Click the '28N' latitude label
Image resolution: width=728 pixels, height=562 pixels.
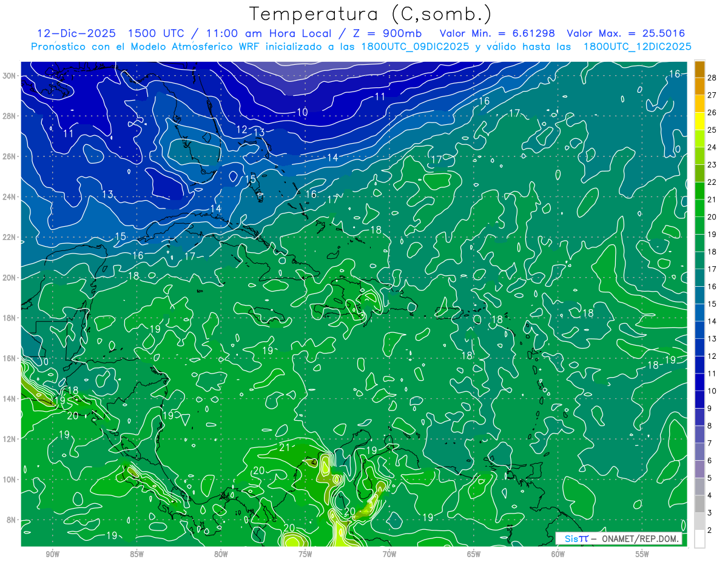(x=9, y=116)
